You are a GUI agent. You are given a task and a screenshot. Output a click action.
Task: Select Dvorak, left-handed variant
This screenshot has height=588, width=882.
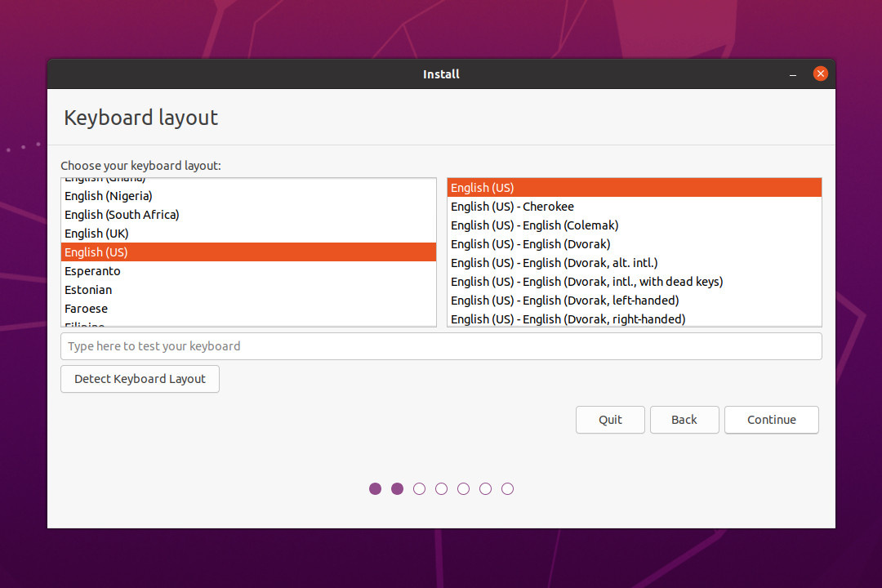(634, 301)
